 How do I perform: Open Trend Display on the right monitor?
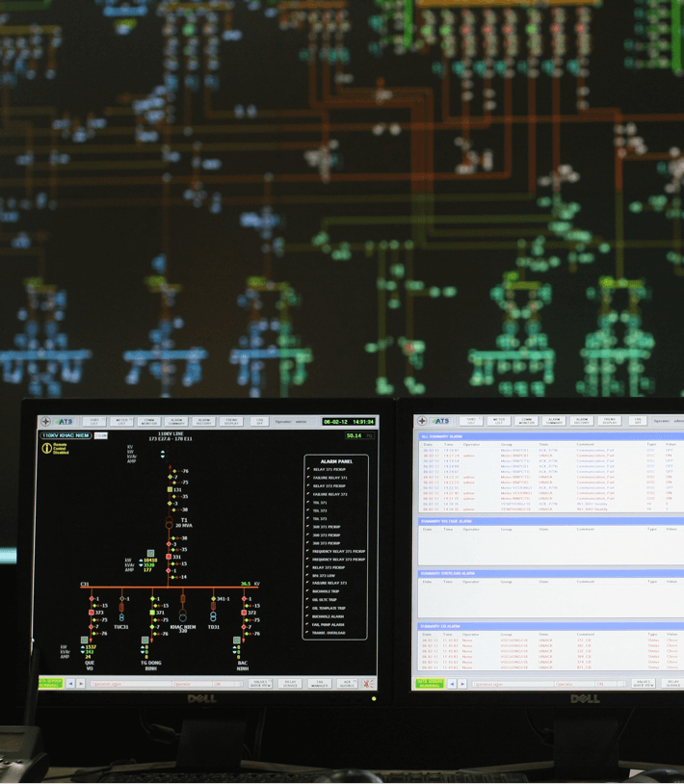pos(609,421)
